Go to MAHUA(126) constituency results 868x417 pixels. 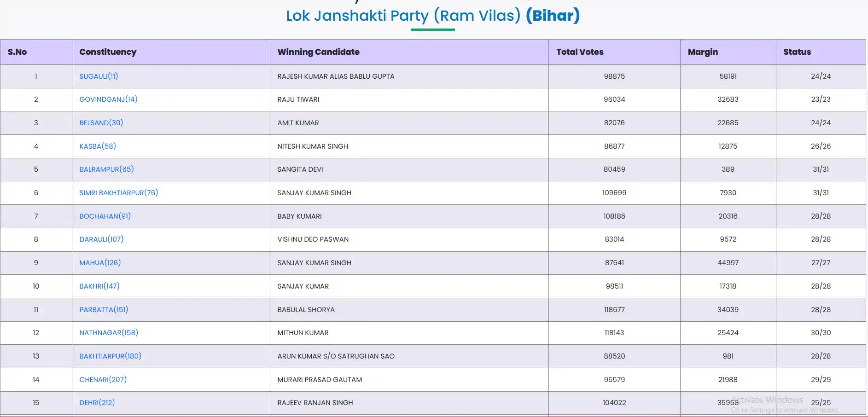pyautogui.click(x=100, y=263)
